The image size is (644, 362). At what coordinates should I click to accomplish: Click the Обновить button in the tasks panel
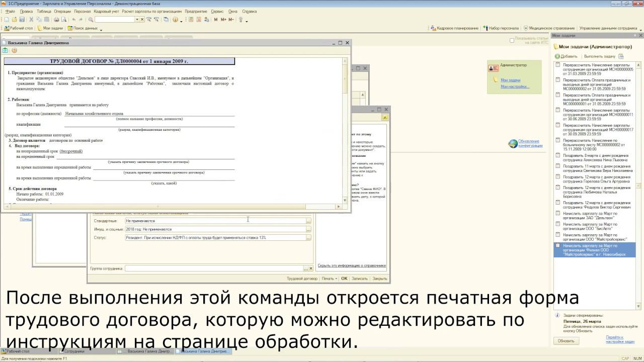pyautogui.click(x=566, y=341)
